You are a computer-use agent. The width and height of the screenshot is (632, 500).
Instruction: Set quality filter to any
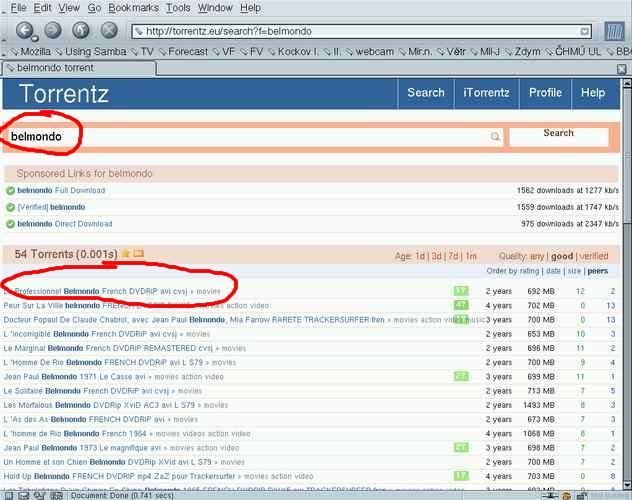pyautogui.click(x=537, y=256)
